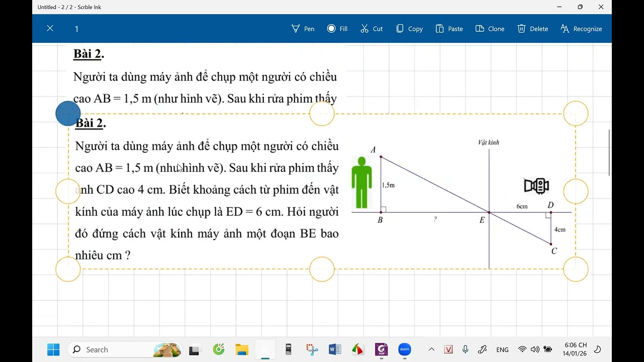This screenshot has height=362, width=644.
Task: Click the selection count '1' label
Action: 76,29
